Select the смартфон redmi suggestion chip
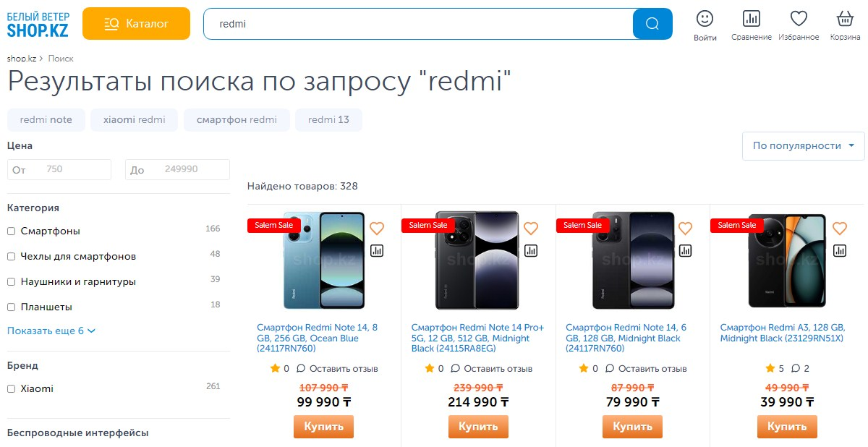Viewport: 868px width, 447px height. pyautogui.click(x=237, y=120)
